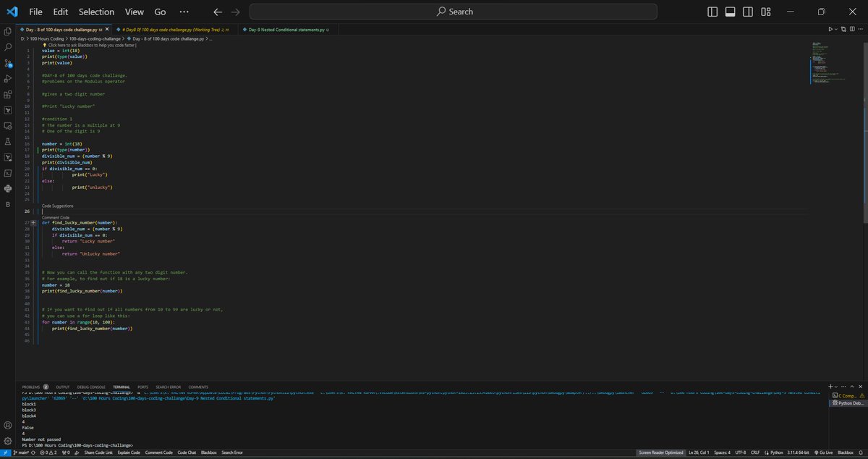Viewport: 868px width, 459px height.
Task: Click the command center Search box
Action: (454, 12)
